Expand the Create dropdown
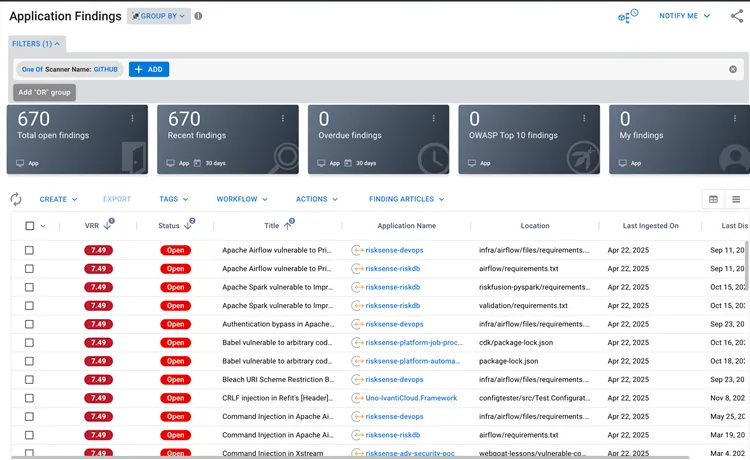This screenshot has width=750, height=460. [58, 199]
